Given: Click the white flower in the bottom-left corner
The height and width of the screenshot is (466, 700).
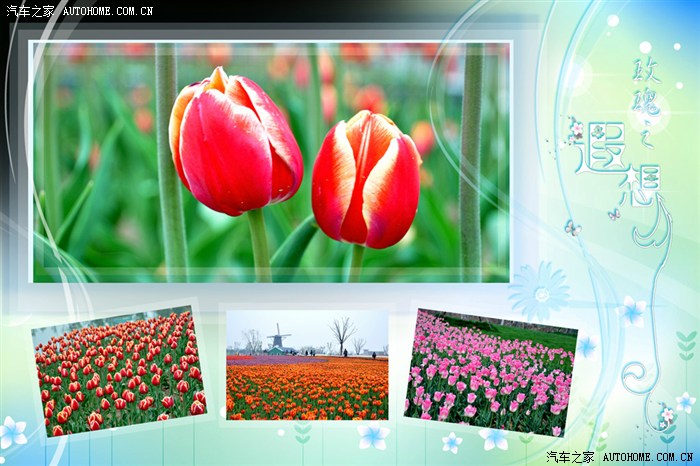Looking at the screenshot, I should 12,432.
